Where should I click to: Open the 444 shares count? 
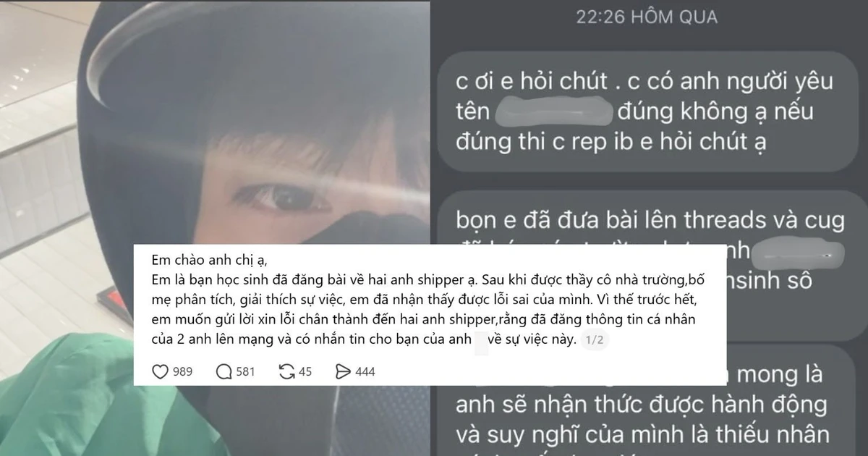(366, 372)
